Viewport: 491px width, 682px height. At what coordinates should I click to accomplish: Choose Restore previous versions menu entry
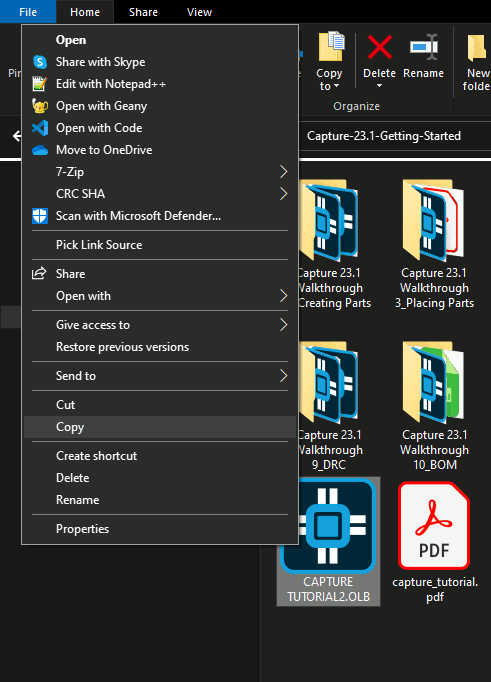160,347
